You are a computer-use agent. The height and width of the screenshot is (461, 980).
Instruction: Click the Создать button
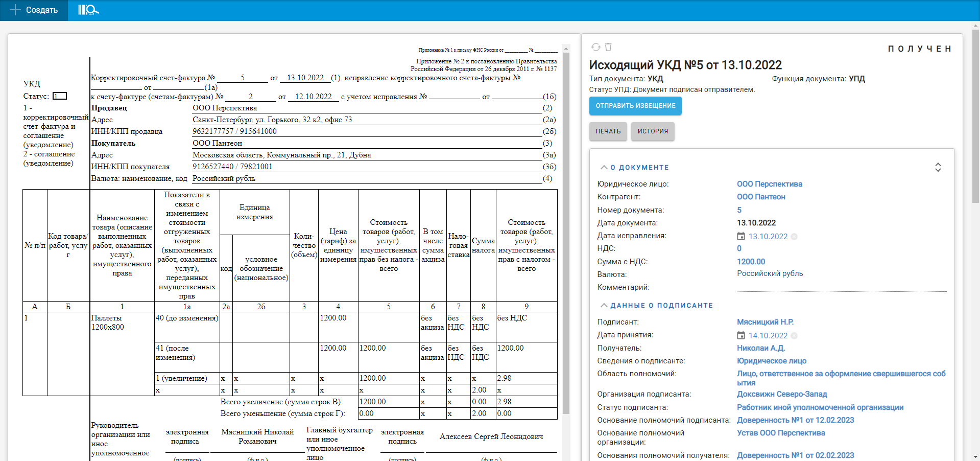click(34, 10)
